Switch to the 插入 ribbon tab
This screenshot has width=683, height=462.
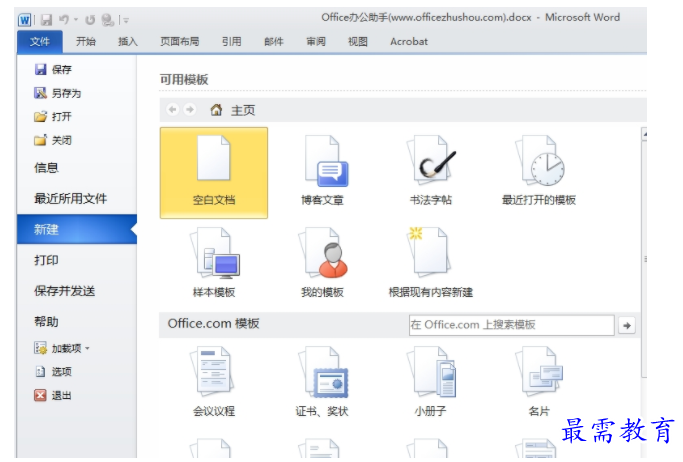coord(128,42)
